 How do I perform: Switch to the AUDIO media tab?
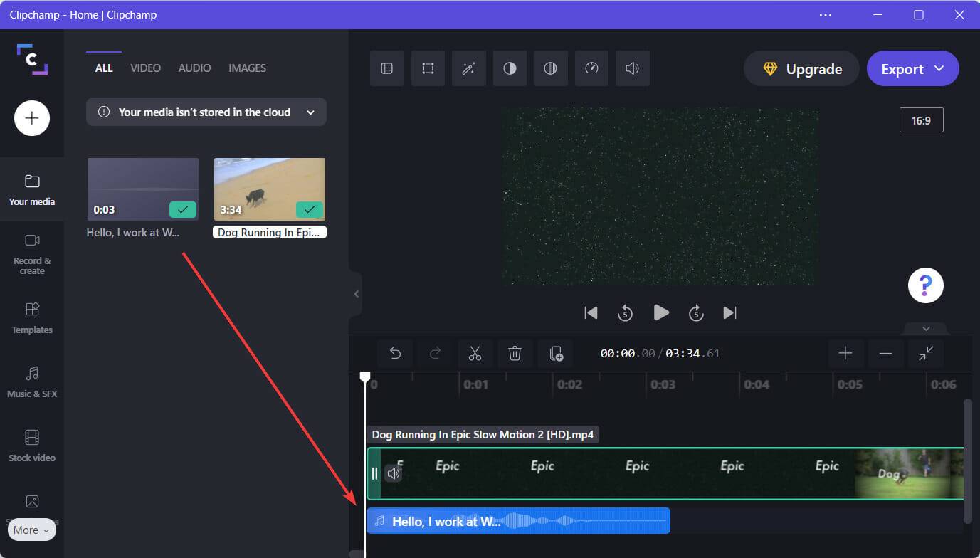194,68
